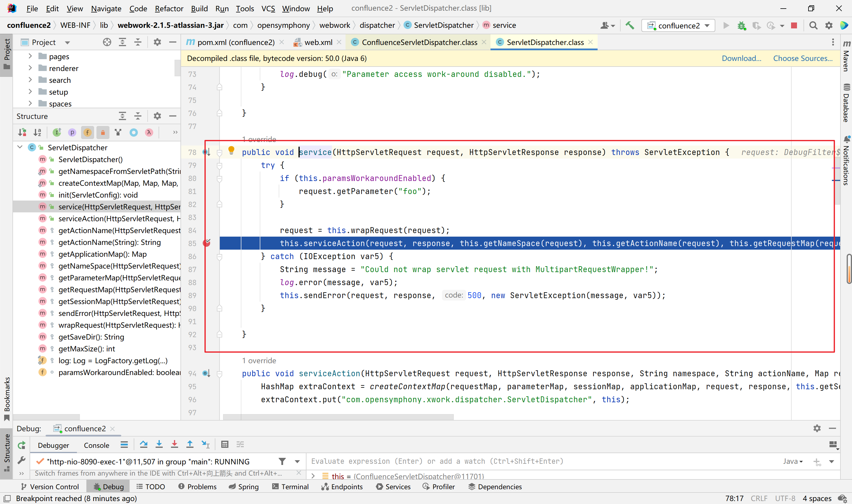
Task: Toggle show properties filter in Structure
Action: 72,133
